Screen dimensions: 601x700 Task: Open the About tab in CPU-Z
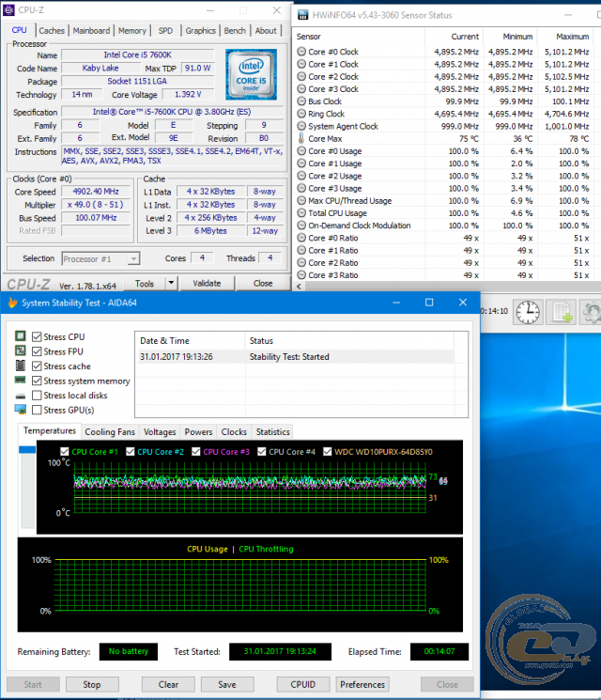click(x=266, y=31)
